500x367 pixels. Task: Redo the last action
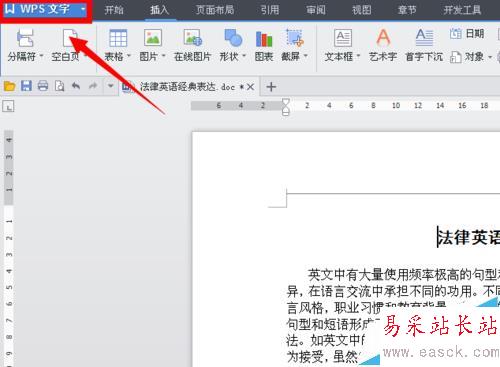click(x=93, y=86)
